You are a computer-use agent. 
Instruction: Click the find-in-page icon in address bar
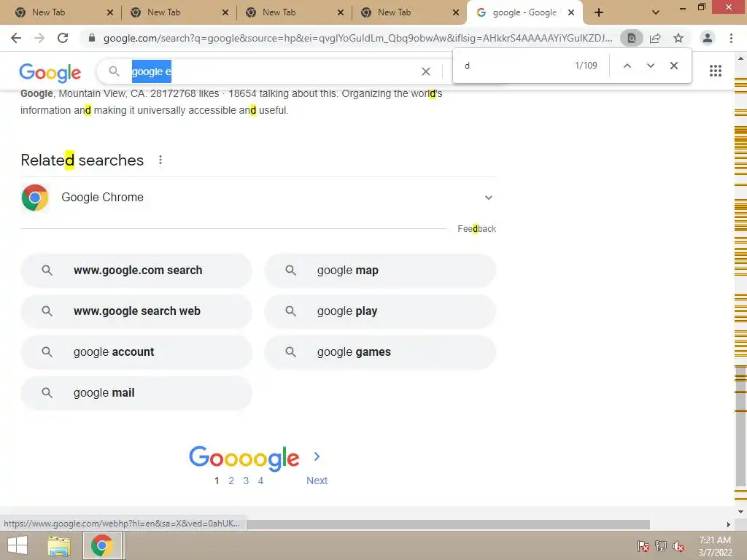pyautogui.click(x=631, y=38)
